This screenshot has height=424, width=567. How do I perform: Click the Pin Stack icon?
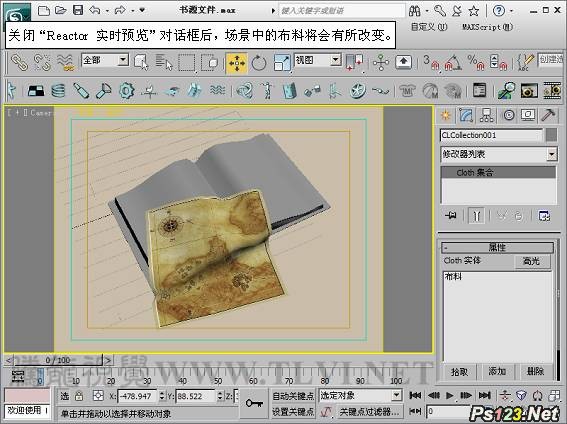click(x=451, y=216)
